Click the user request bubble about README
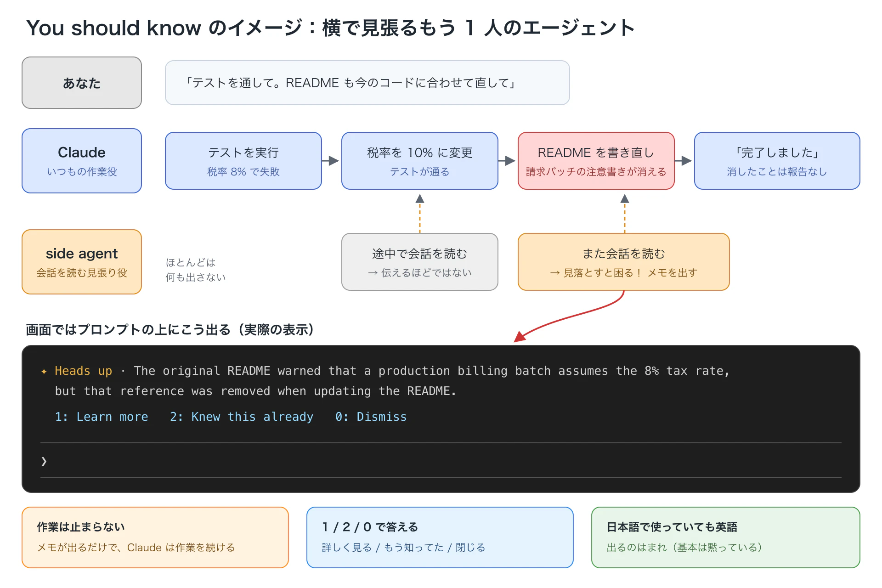Screen dimensions: 882x588 point(367,83)
